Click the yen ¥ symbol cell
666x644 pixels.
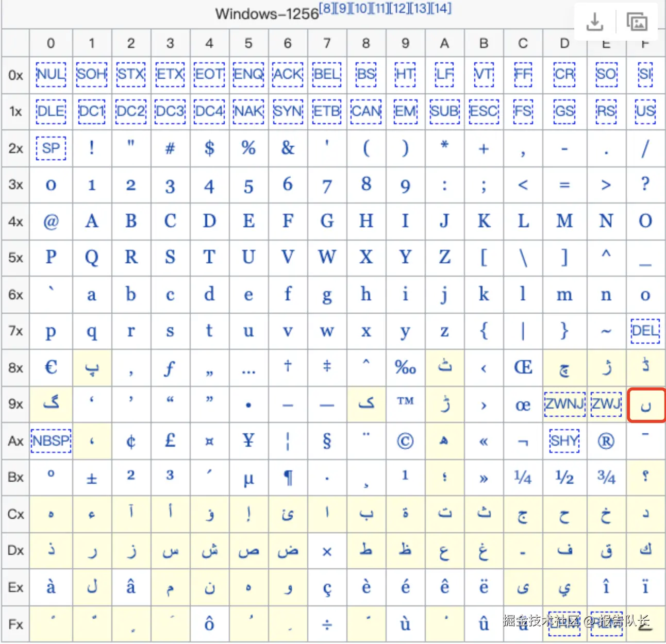248,441
